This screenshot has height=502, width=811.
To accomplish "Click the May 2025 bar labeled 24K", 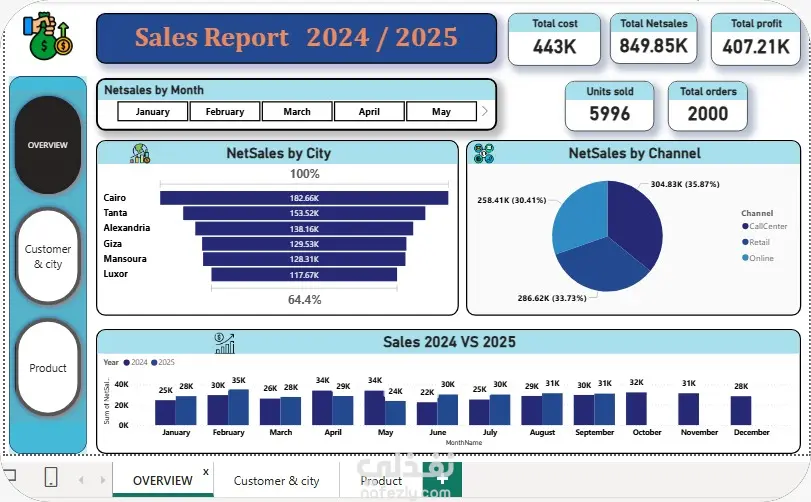I will pos(396,413).
